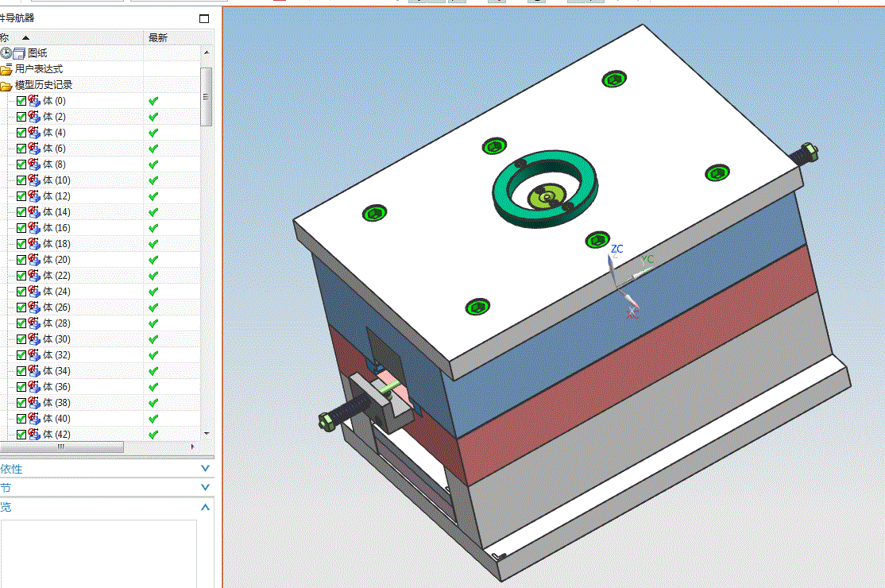
Task: Click the clock icon beside 图纸
Action: 6,53
